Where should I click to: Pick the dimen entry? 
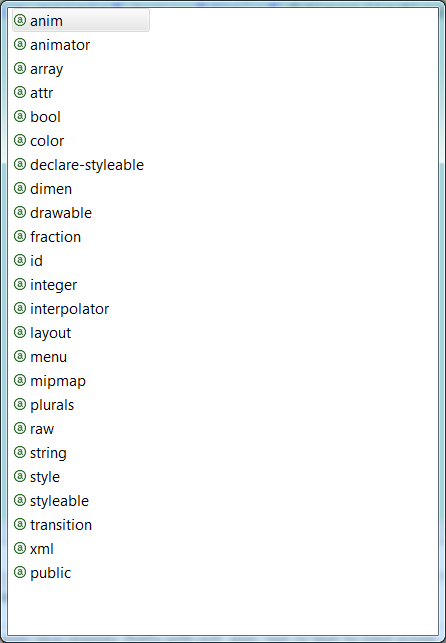point(51,189)
